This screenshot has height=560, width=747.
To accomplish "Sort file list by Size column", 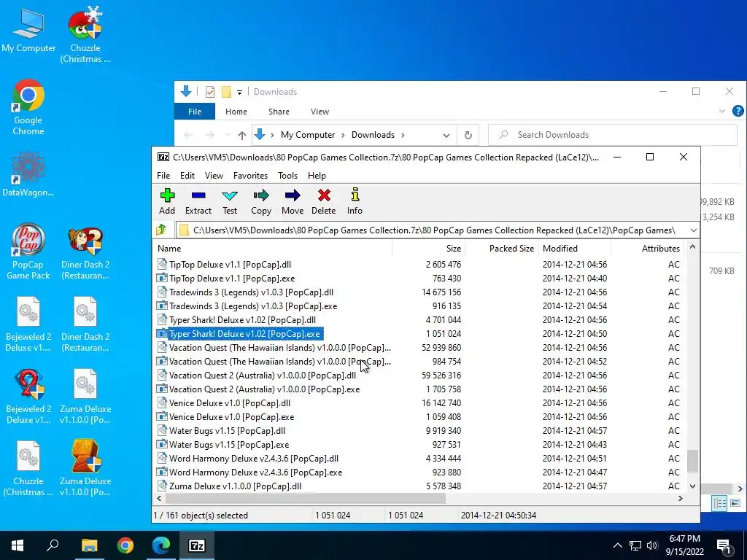I will [x=429, y=249].
